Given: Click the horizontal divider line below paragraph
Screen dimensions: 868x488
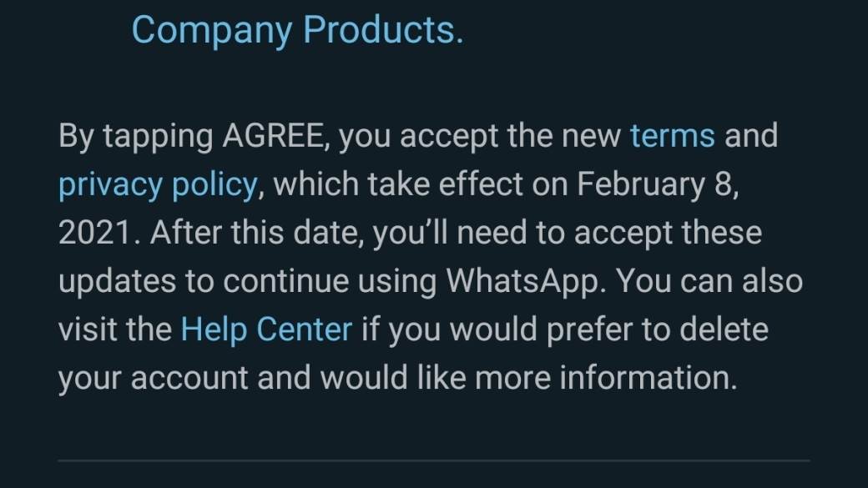Looking at the screenshot, I should click(434, 460).
